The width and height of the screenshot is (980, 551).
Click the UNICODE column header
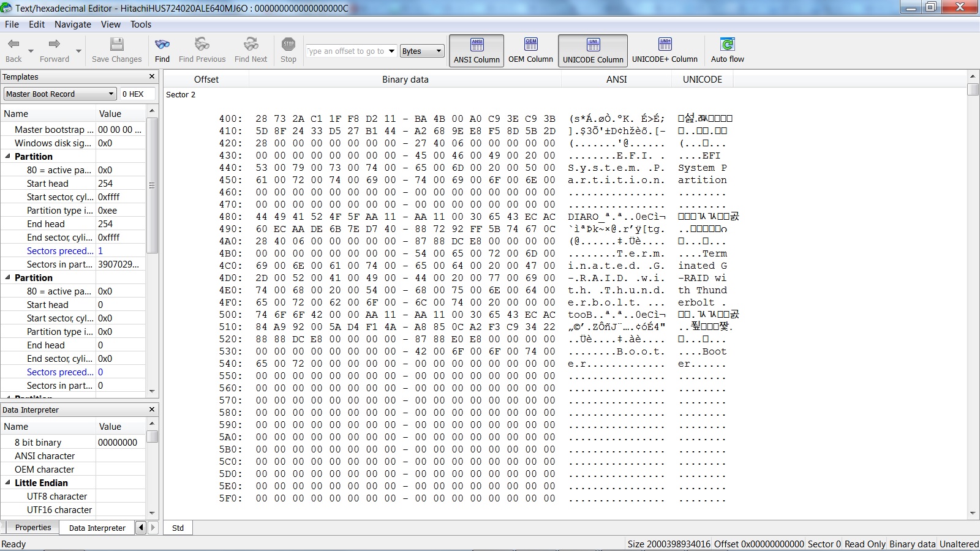[702, 80]
